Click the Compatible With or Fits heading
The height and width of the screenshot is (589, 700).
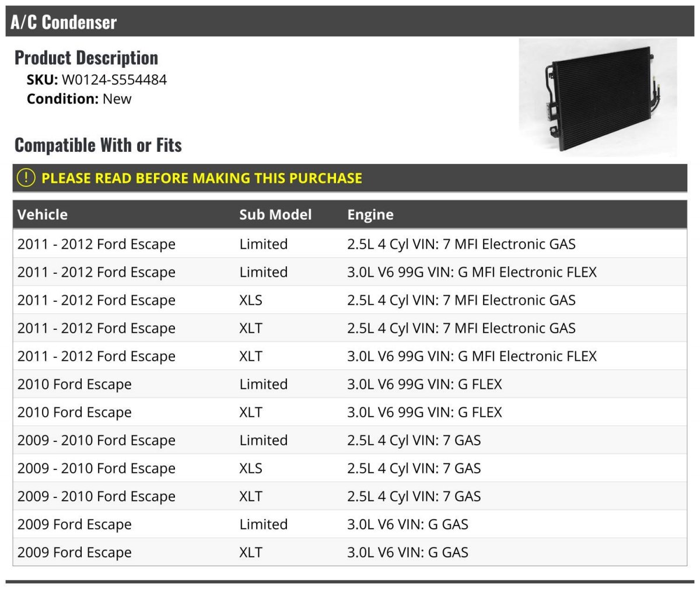click(98, 145)
